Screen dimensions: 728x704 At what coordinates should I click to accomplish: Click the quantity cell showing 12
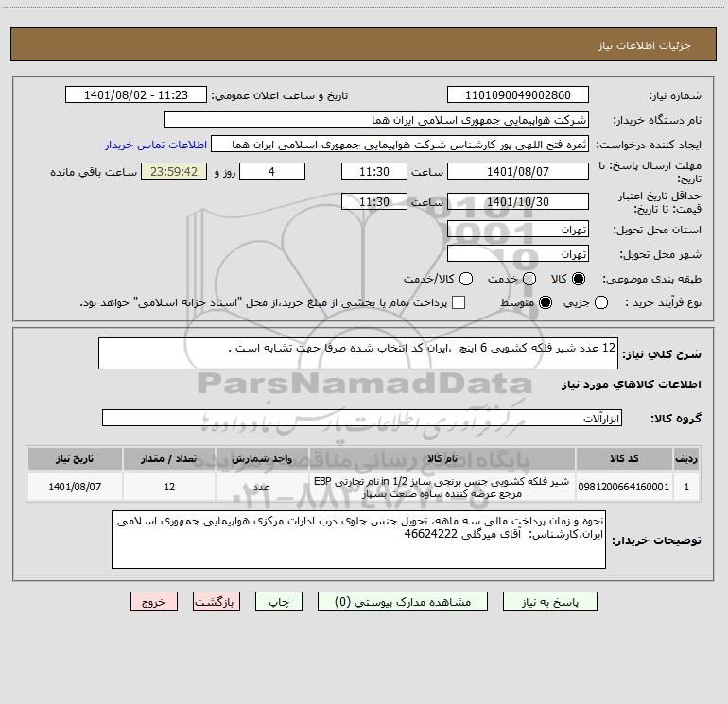click(169, 487)
